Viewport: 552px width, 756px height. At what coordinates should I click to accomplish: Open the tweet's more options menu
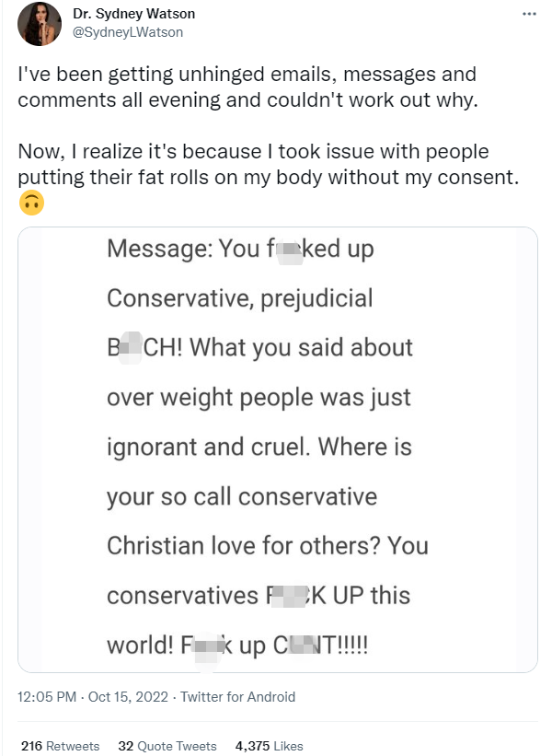coord(527,16)
